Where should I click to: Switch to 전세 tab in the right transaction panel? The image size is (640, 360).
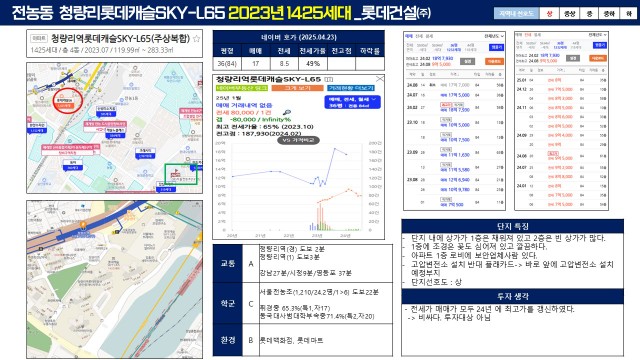click(x=528, y=35)
